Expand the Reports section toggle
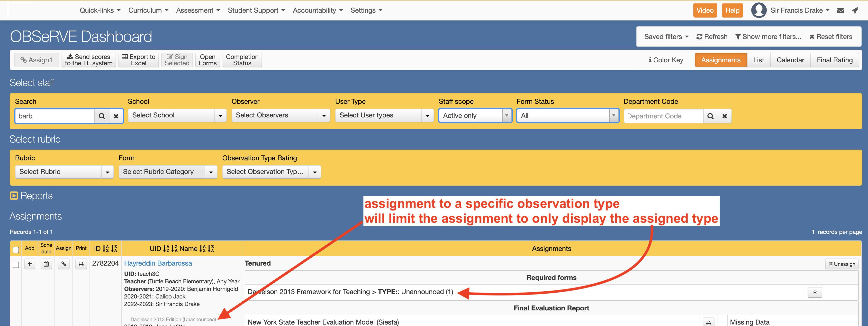Image resolution: width=868 pixels, height=326 pixels. click(14, 196)
